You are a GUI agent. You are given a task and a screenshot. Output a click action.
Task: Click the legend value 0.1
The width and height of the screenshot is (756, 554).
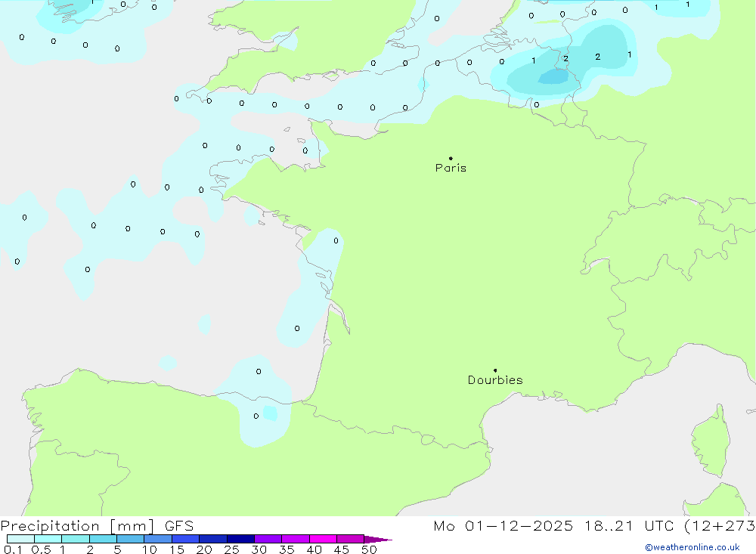tap(13, 549)
